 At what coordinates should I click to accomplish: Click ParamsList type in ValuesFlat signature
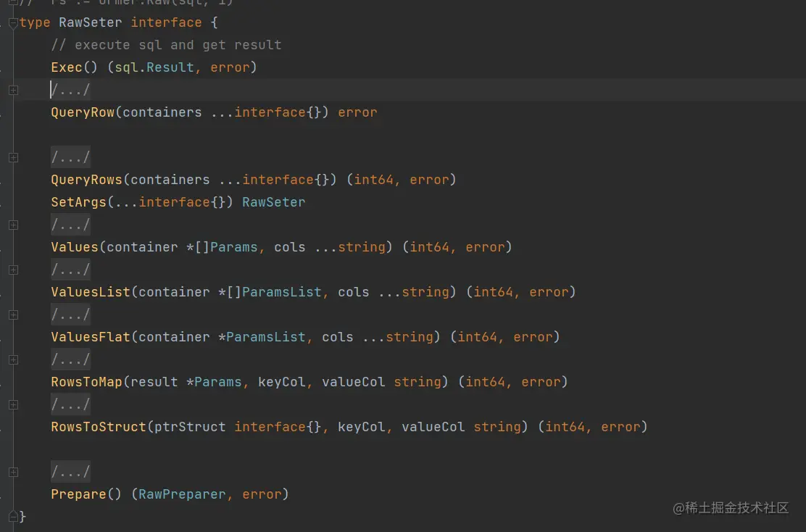[266, 337]
